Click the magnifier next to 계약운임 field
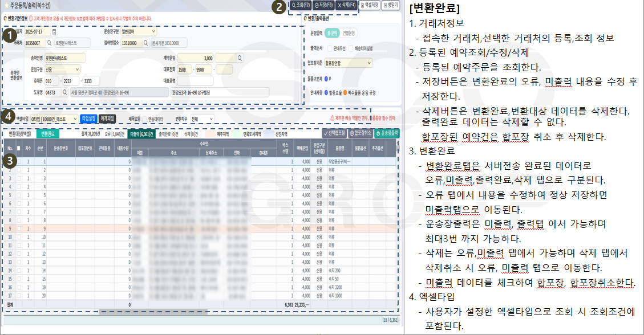This screenshot has height=335, width=644. click(x=240, y=58)
